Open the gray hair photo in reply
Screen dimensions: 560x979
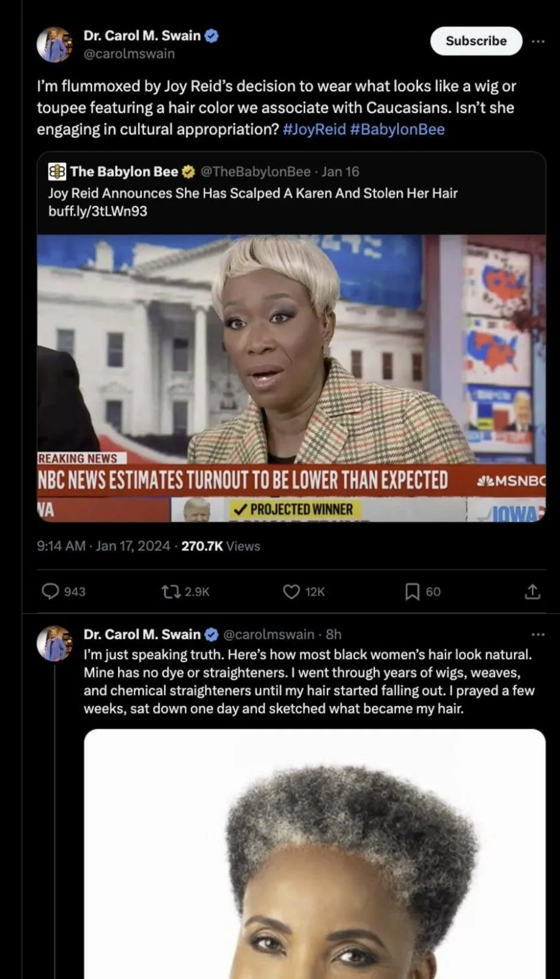[x=314, y=854]
